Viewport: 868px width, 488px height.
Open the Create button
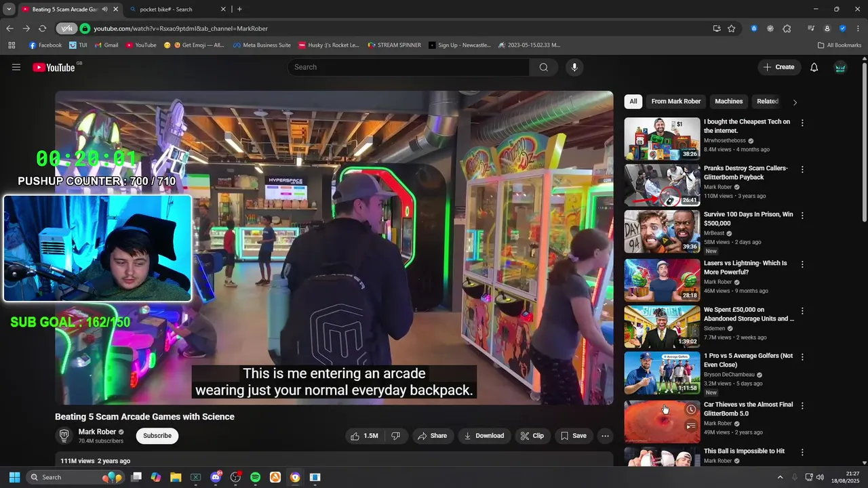point(779,67)
